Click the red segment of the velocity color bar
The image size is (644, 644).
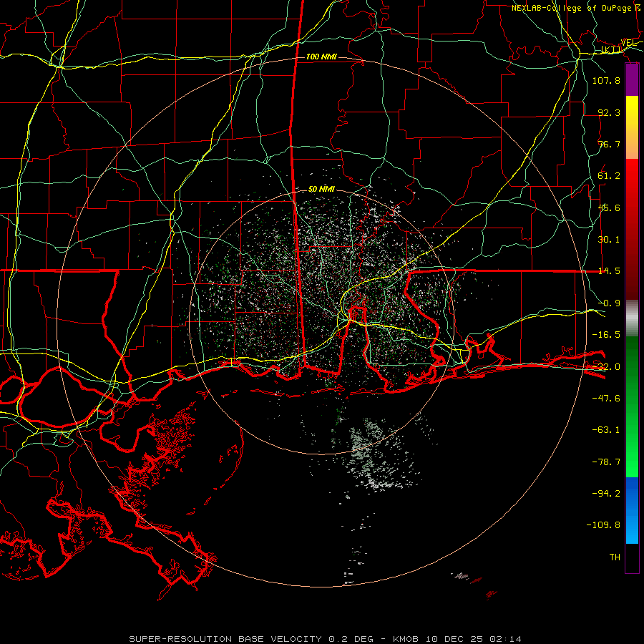632,229
